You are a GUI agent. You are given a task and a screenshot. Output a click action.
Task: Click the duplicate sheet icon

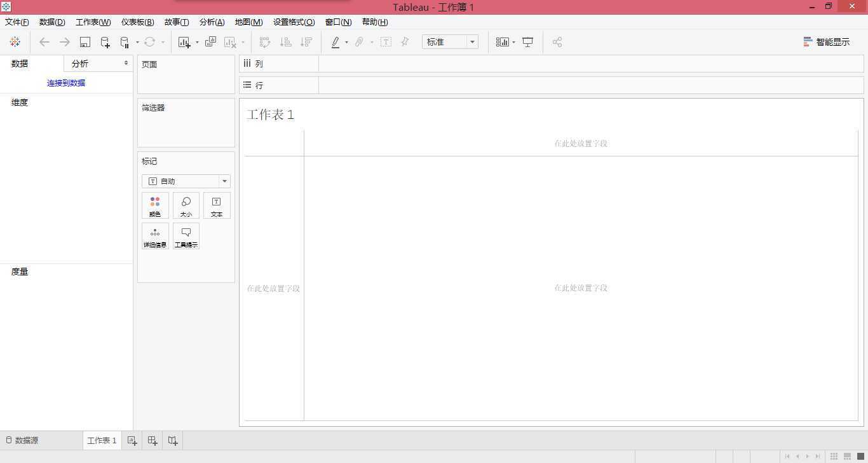[x=210, y=42]
